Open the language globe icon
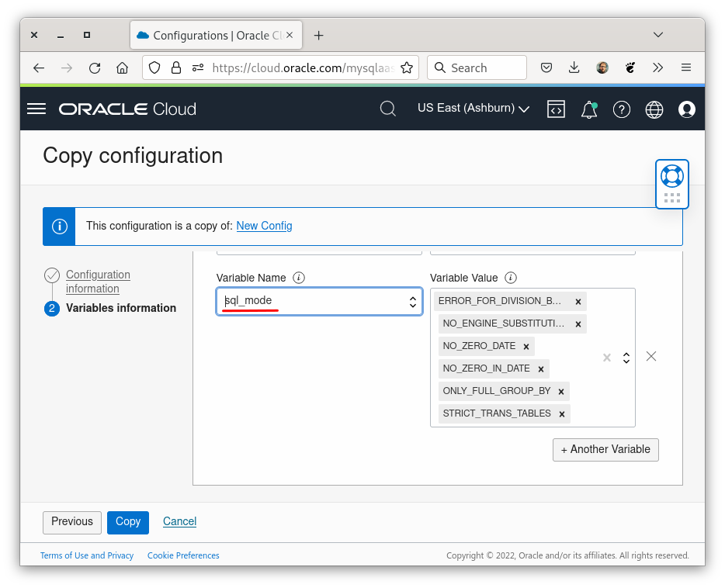The image size is (725, 588). (654, 109)
